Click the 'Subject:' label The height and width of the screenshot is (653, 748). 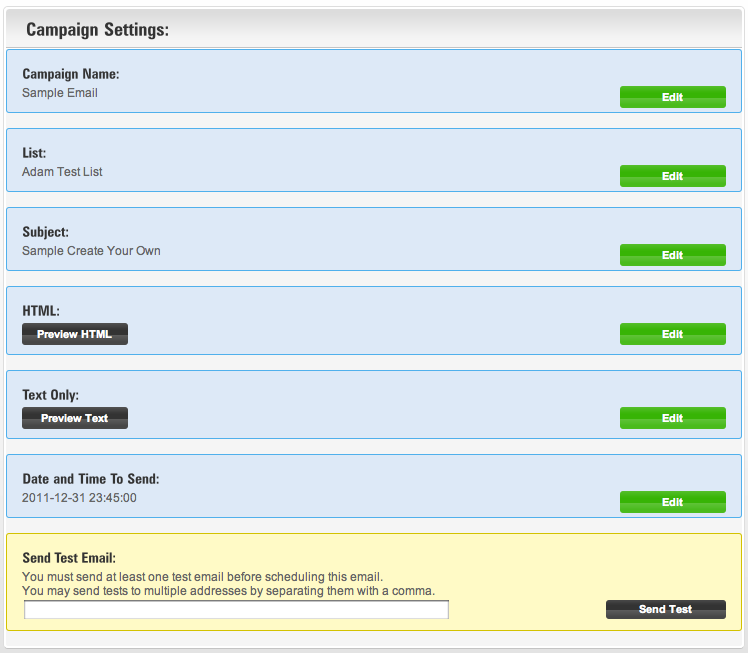coord(45,232)
